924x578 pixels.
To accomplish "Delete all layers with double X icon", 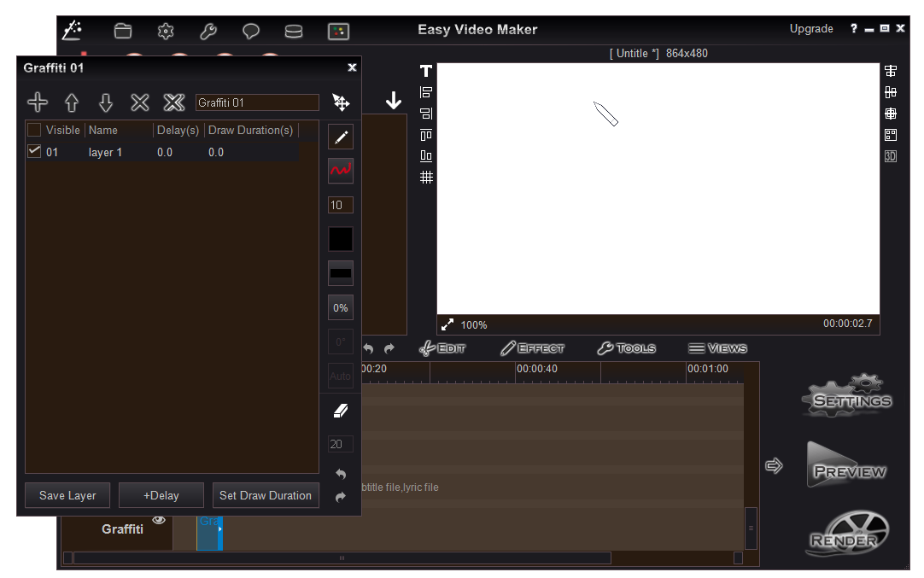I will [174, 102].
